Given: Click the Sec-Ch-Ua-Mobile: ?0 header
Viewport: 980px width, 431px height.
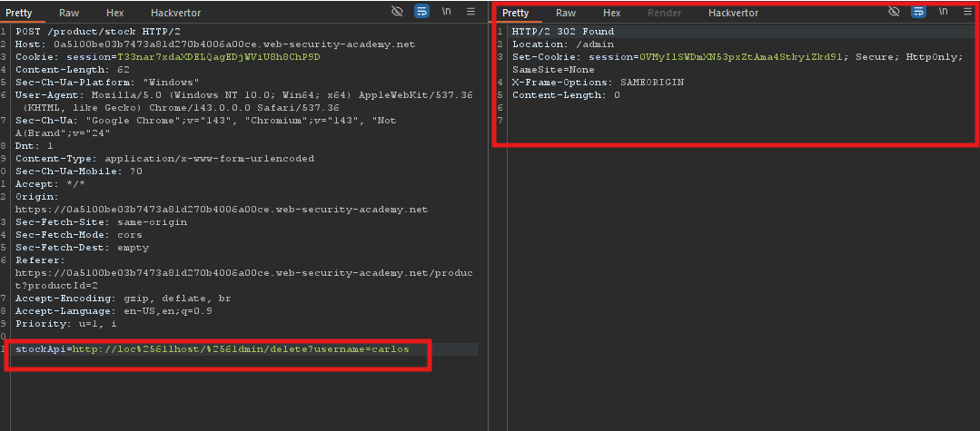Looking at the screenshot, I should coord(79,171).
